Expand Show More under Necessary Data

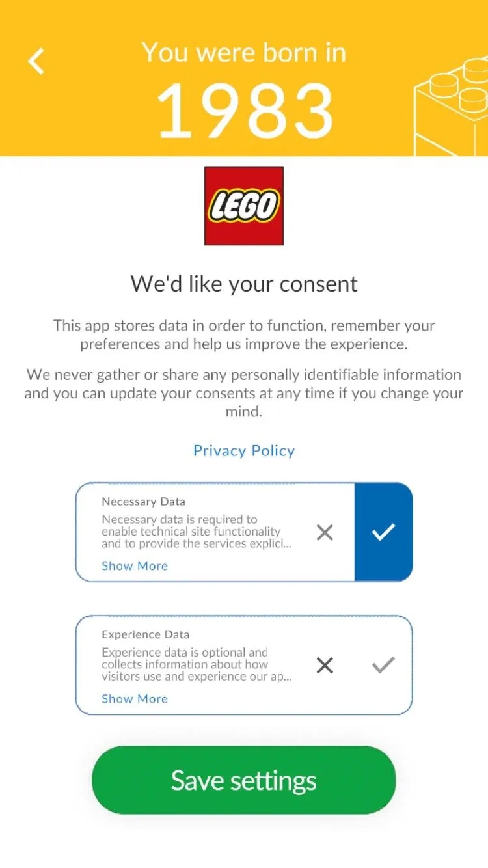coord(135,566)
